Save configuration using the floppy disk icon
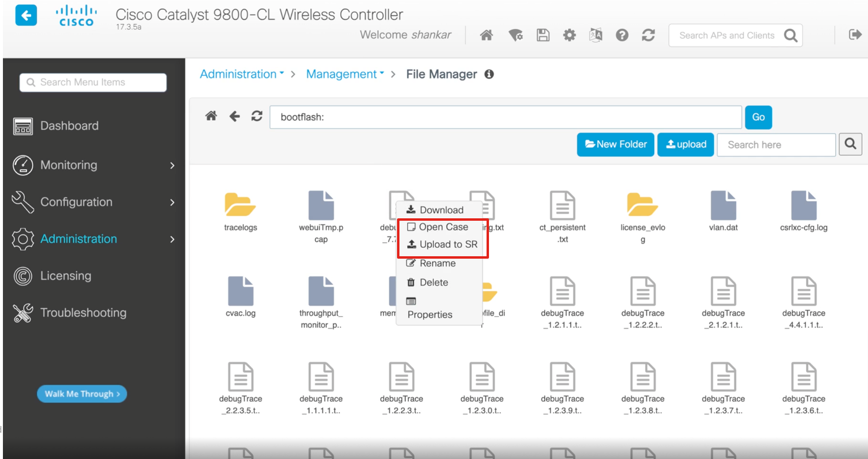Image resolution: width=868 pixels, height=459 pixels. click(543, 35)
